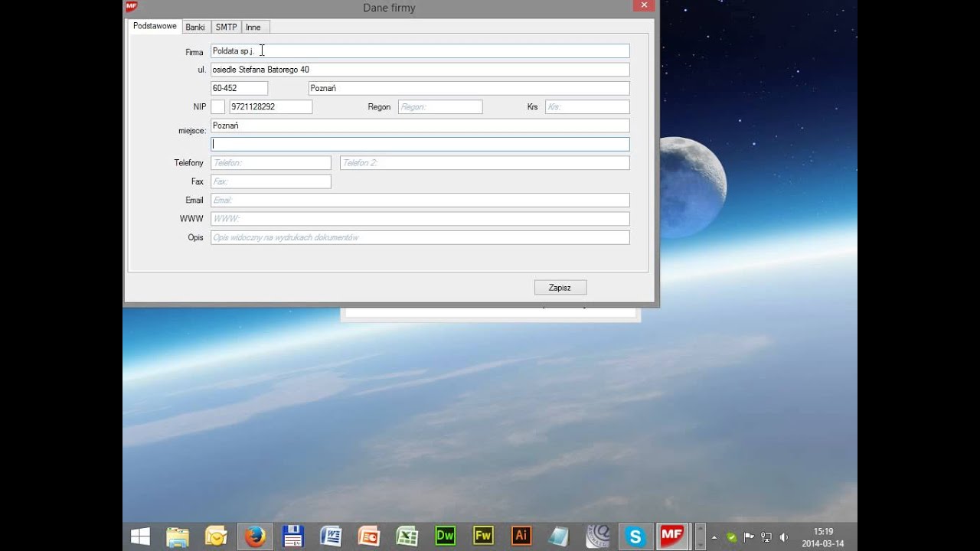This screenshot has height=551, width=980.
Task: Open the notepad-style taskbar icon next to Illustrator
Action: pyautogui.click(x=559, y=536)
